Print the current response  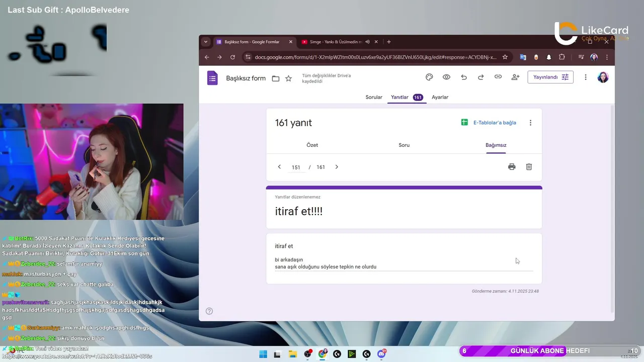point(512,167)
